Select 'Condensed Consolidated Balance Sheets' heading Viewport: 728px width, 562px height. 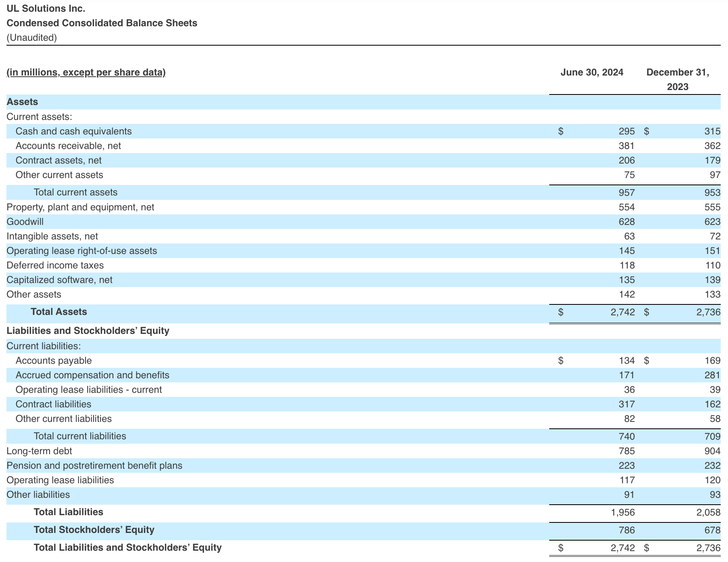tap(102, 23)
